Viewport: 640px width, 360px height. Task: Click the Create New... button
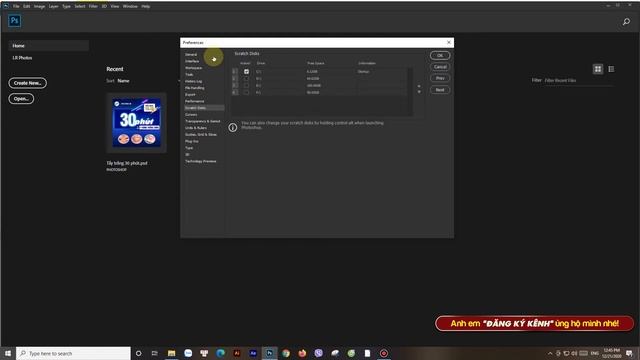tap(27, 83)
